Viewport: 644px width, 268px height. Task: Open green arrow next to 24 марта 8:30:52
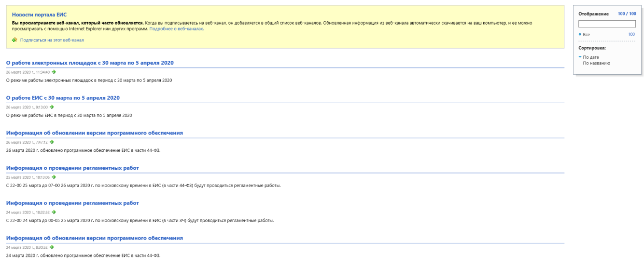[x=52, y=247]
